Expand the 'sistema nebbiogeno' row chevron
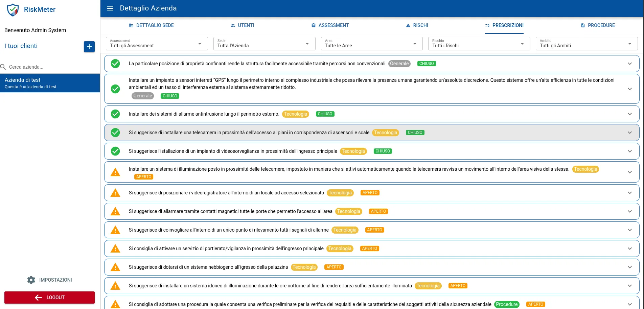The image size is (644, 309). pyautogui.click(x=630, y=267)
